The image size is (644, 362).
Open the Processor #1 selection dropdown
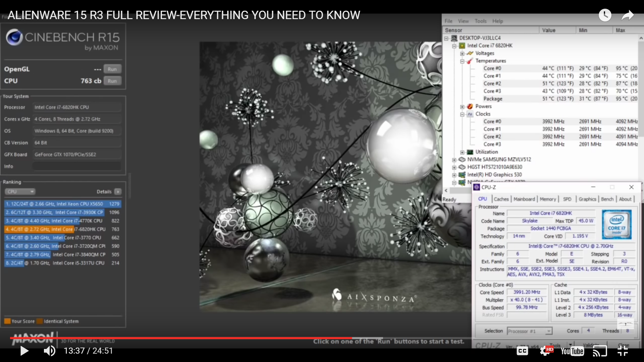click(530, 331)
